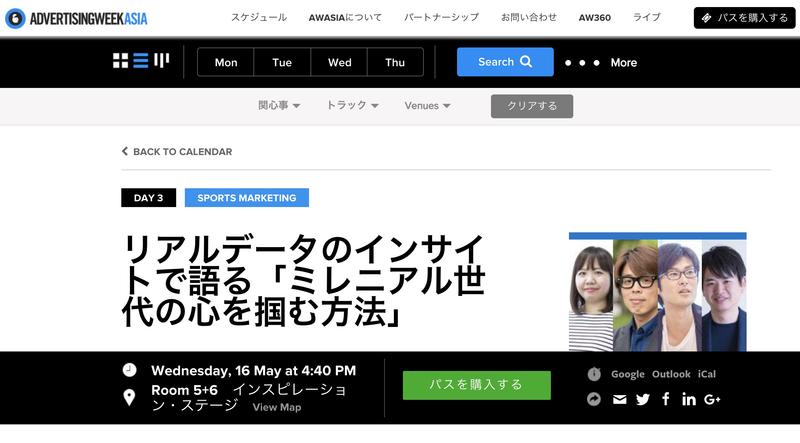This screenshot has width=800, height=443.
Task: Select the Wed day tab
Action: 339,62
